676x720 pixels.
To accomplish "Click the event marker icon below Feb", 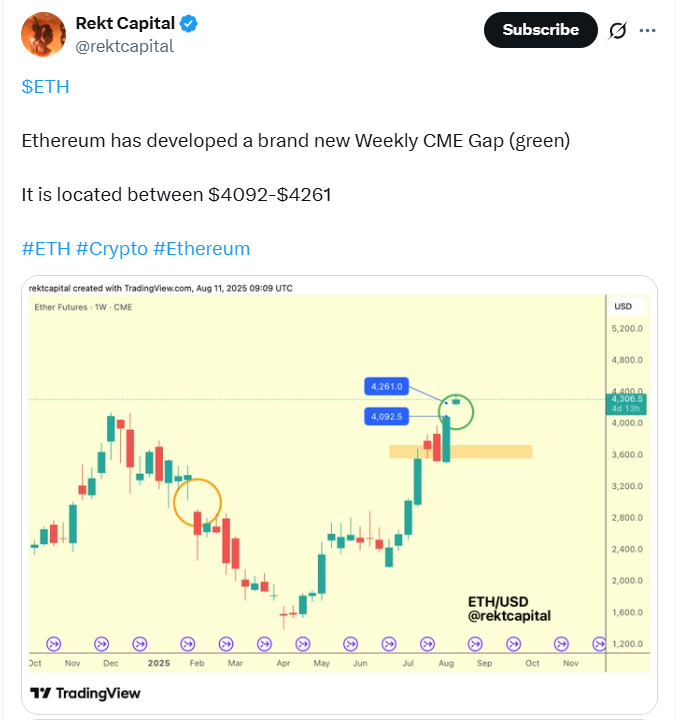I will pos(187,644).
